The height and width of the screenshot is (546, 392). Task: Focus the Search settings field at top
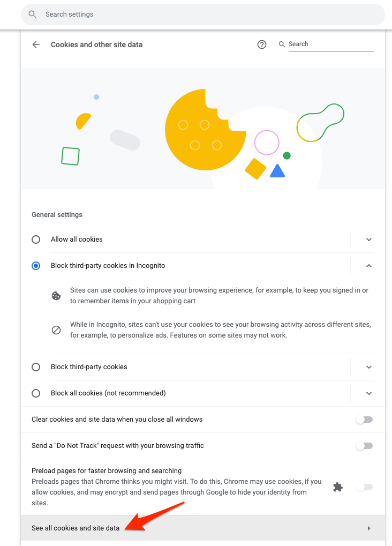pyautogui.click(x=203, y=14)
